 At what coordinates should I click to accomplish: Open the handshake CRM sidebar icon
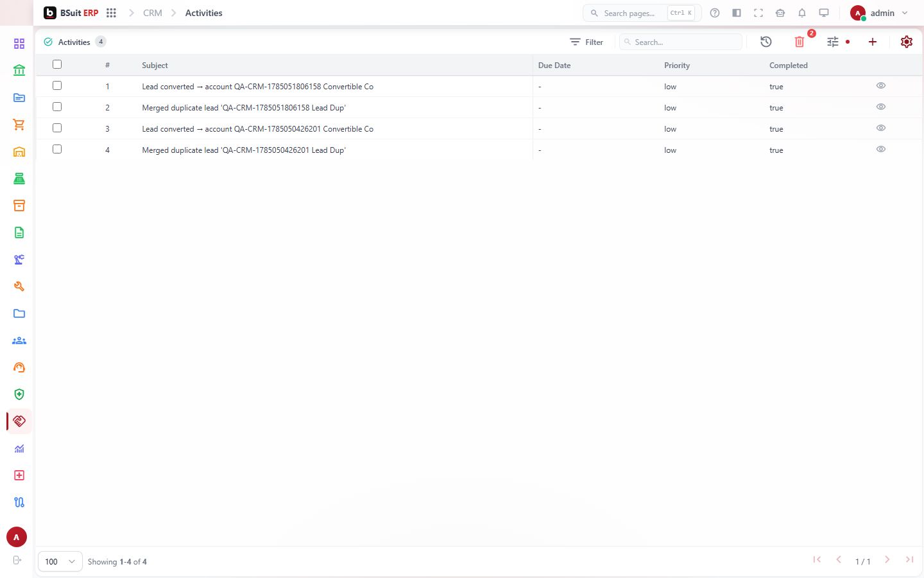pyautogui.click(x=19, y=421)
